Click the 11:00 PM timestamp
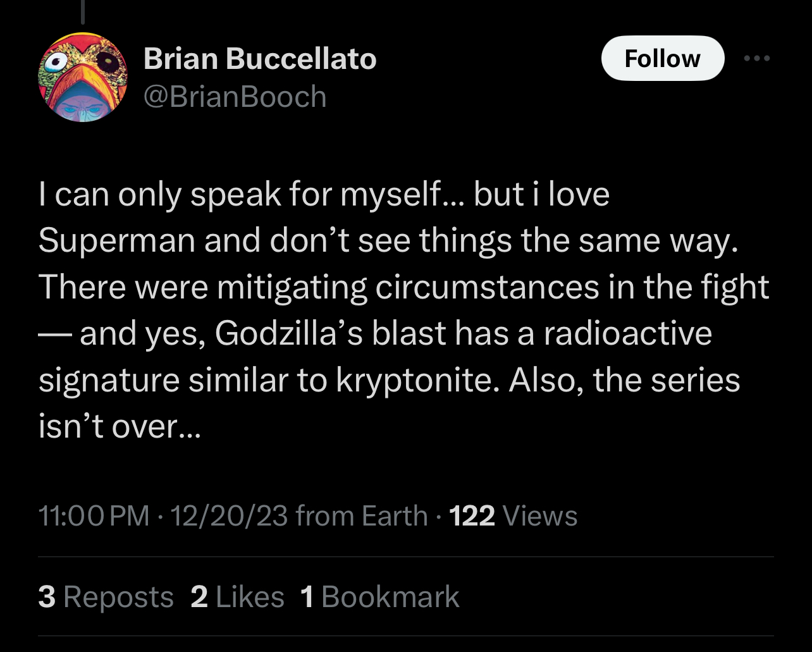 click(x=94, y=516)
